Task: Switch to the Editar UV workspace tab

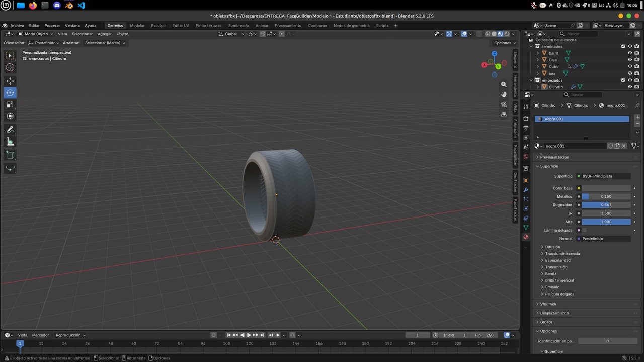Action: pyautogui.click(x=181, y=25)
